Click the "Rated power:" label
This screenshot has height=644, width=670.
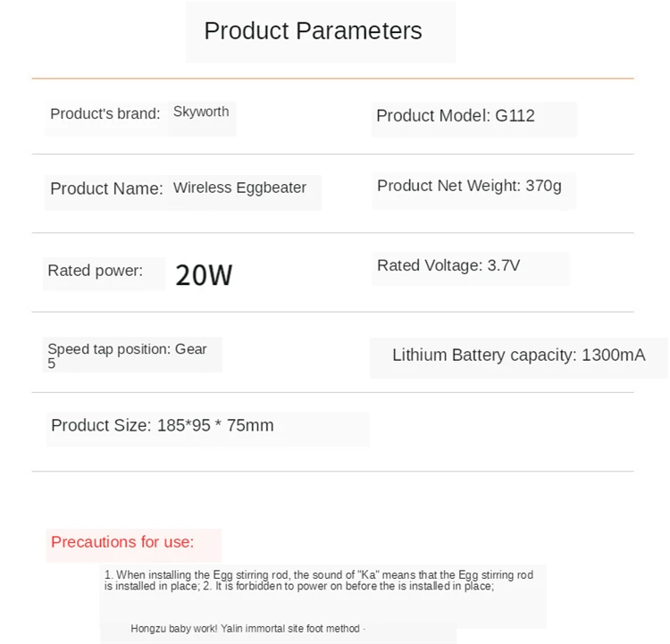point(95,271)
